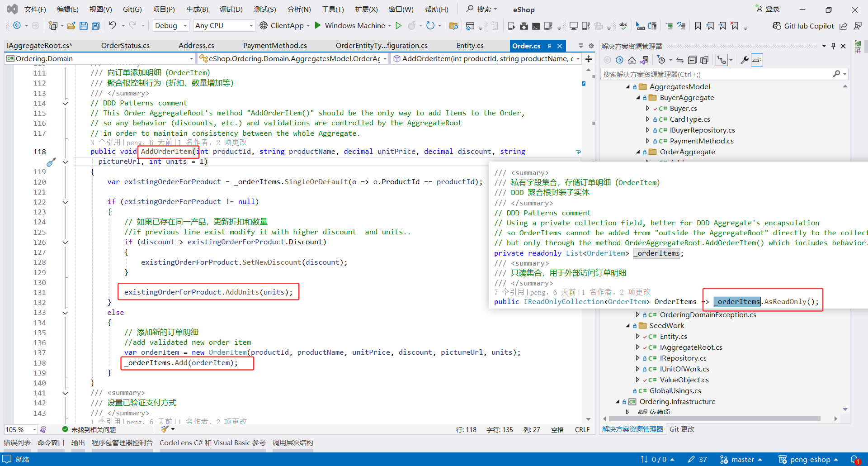Image resolution: width=868 pixels, height=466 pixels.
Task: Collapse the AggregatesModel folder node
Action: pos(628,87)
